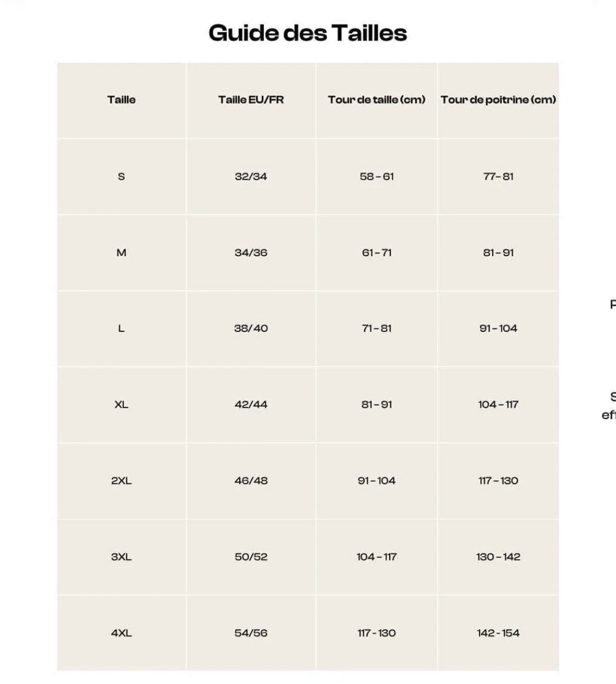Select the "Tour de taille (cm)" header
The width and height of the screenshot is (616, 684).
pyautogui.click(x=377, y=100)
